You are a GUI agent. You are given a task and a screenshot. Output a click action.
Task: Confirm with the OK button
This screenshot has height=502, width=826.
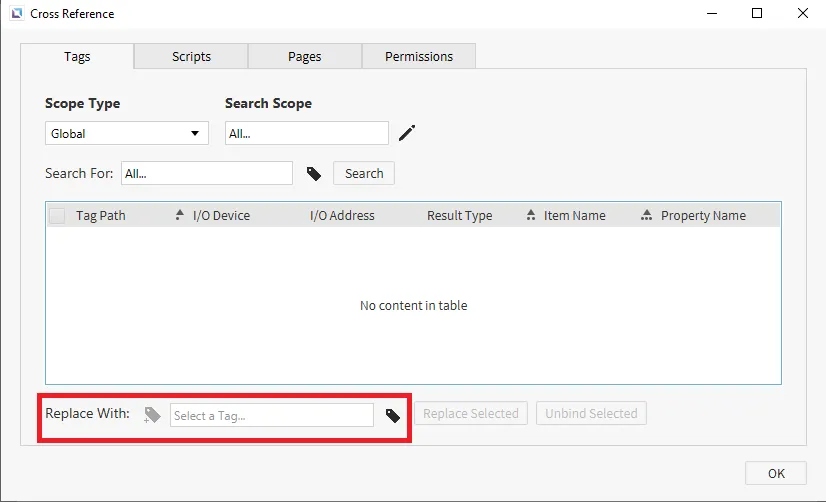[x=776, y=474]
